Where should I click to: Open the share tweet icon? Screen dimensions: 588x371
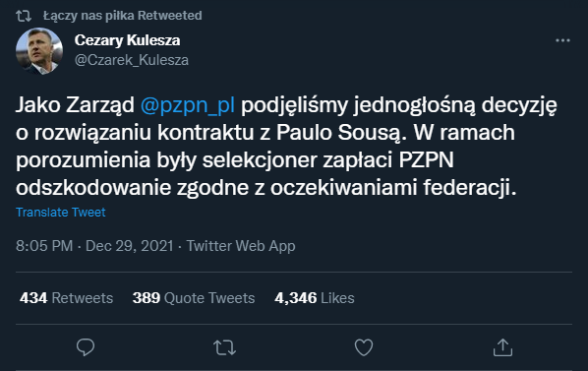click(x=502, y=347)
